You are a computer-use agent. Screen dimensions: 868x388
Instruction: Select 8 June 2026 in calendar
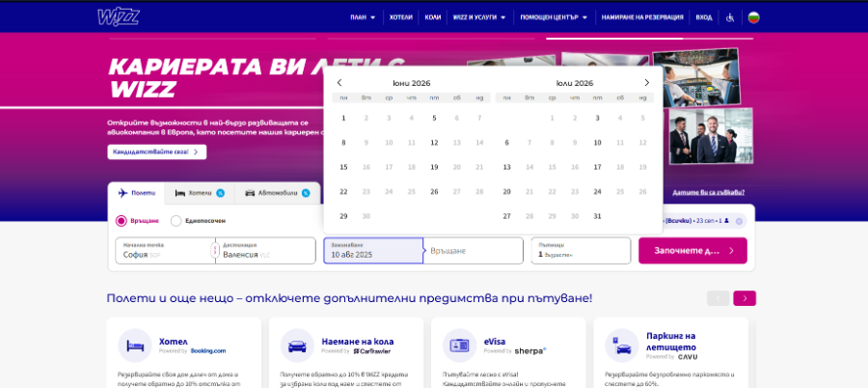343,143
